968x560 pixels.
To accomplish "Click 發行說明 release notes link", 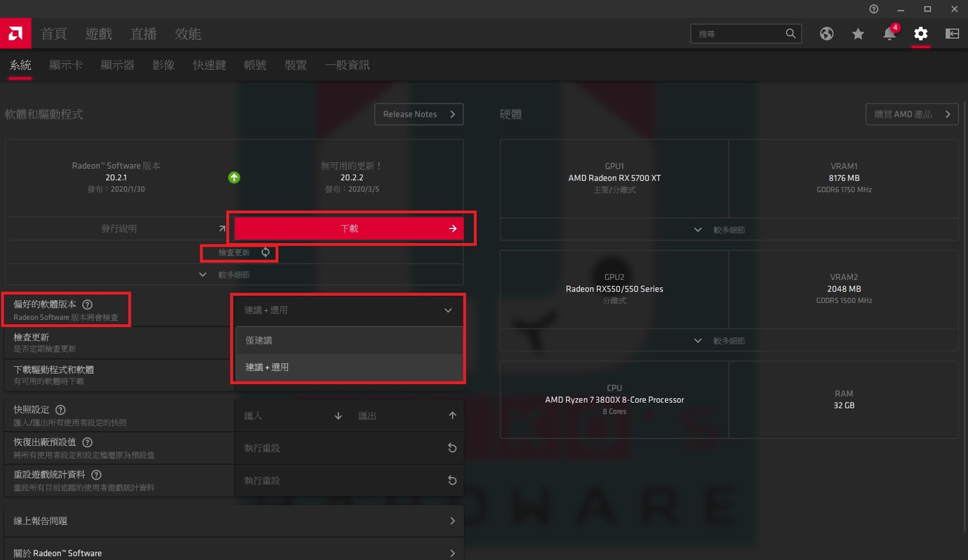I will click(119, 229).
